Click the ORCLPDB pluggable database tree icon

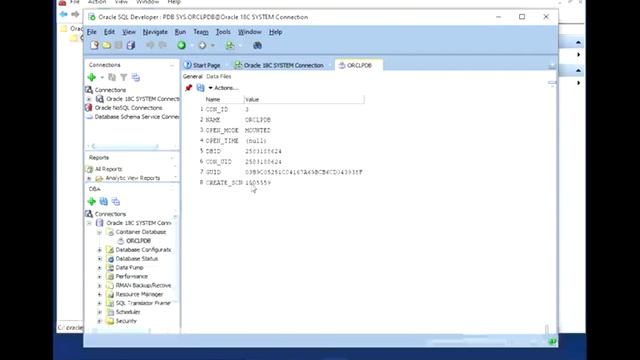pyautogui.click(x=121, y=241)
